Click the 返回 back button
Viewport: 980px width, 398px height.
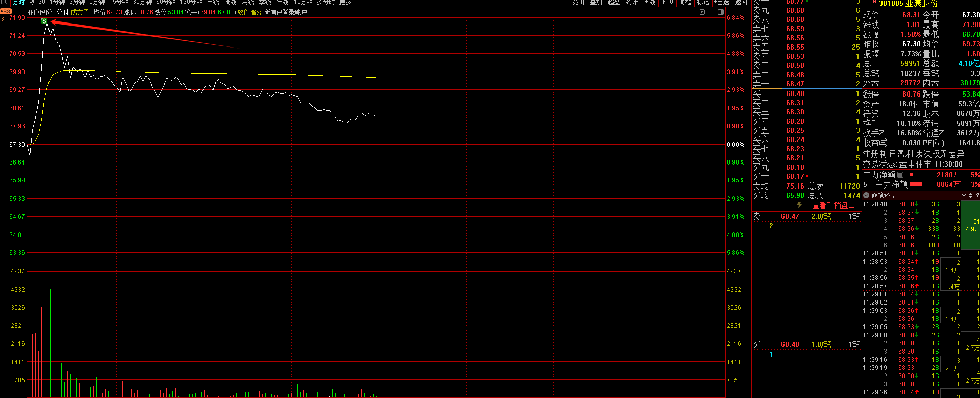[x=741, y=3]
